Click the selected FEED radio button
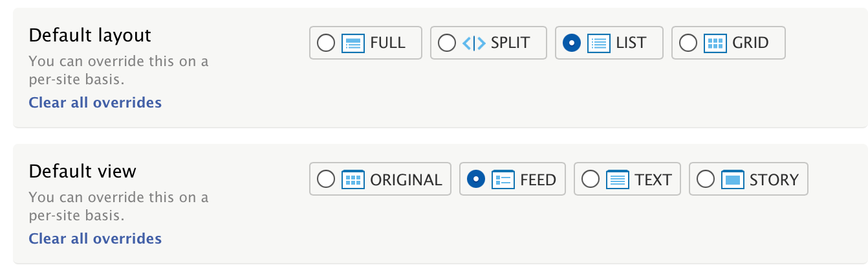868x276 pixels. click(x=476, y=179)
